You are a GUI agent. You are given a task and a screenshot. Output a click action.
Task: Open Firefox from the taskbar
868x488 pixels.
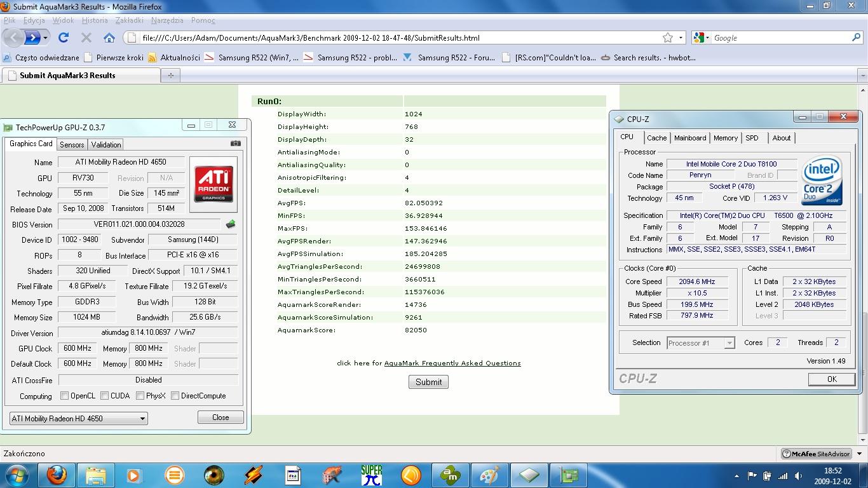[x=57, y=475]
